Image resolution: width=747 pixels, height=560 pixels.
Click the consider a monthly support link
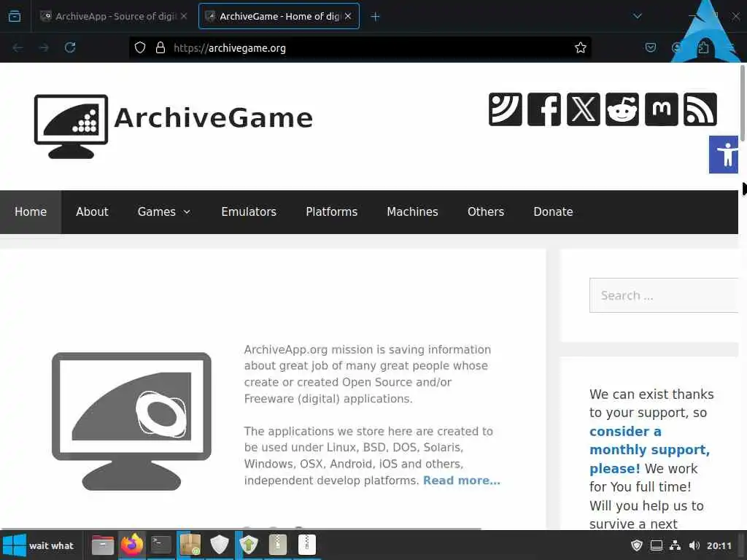click(x=649, y=449)
